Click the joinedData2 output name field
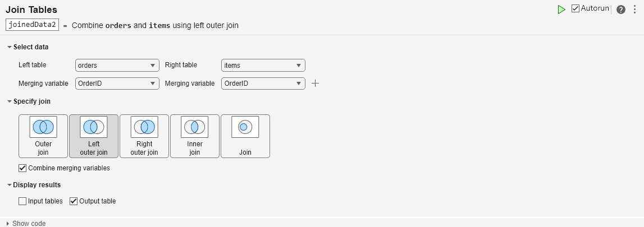This screenshot has width=644, height=227. point(32,25)
